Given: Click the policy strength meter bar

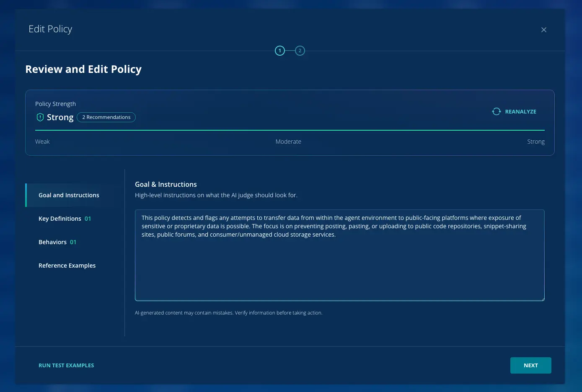Looking at the screenshot, I should [290, 130].
